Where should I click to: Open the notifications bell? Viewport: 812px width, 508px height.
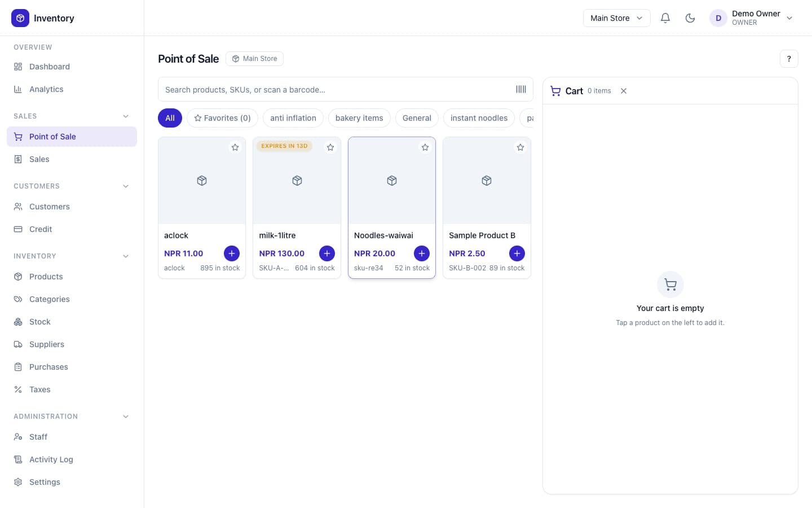[665, 18]
